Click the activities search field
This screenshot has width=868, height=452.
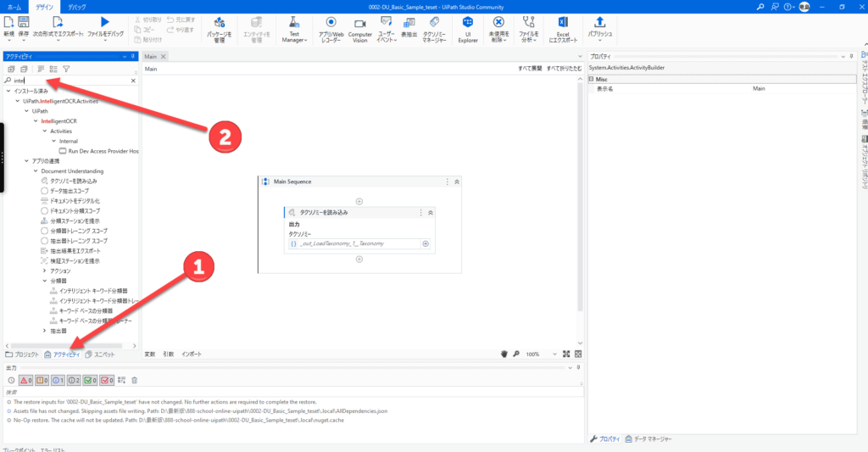(71, 81)
